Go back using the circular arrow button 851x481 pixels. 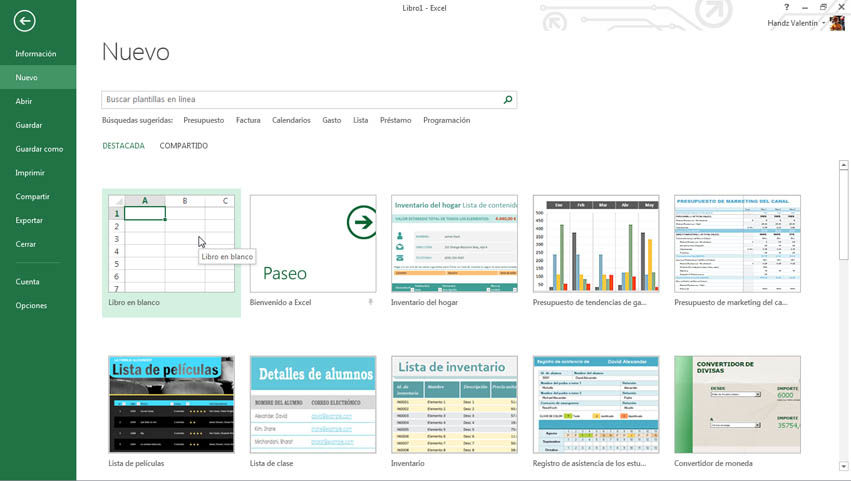pos(24,21)
